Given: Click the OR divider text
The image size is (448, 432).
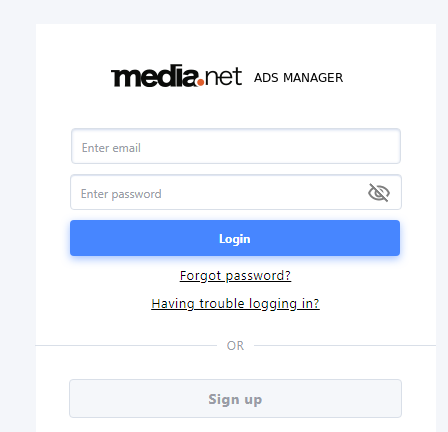Looking at the screenshot, I should pyautogui.click(x=235, y=346).
